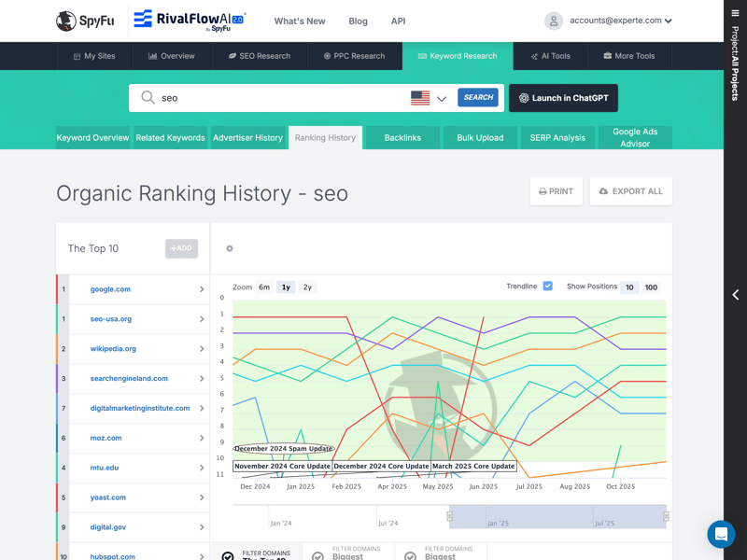
Task: Expand the moz.com row chevron
Action: coord(202,438)
